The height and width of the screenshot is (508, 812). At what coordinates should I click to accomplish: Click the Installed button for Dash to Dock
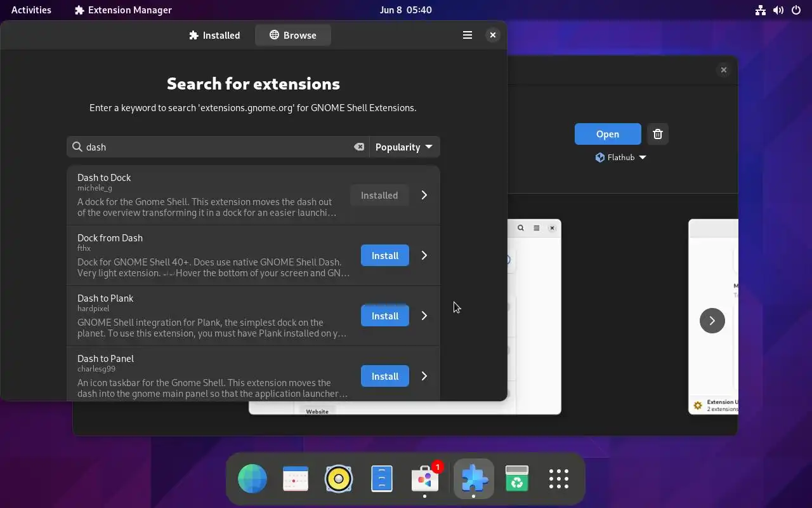pos(379,196)
